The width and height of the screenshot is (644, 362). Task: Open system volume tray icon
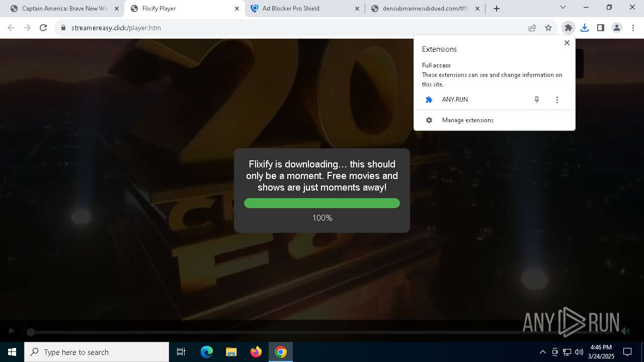tap(579, 352)
